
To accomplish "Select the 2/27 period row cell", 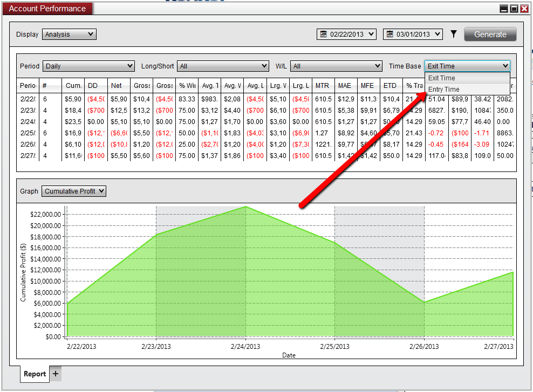I will pos(28,156).
